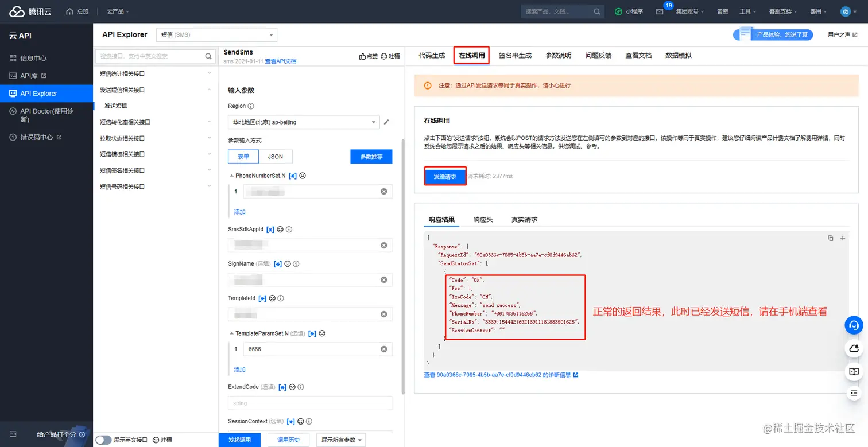The image size is (868, 447).
Task: Switch to the 在线调用 tab
Action: [x=472, y=56]
